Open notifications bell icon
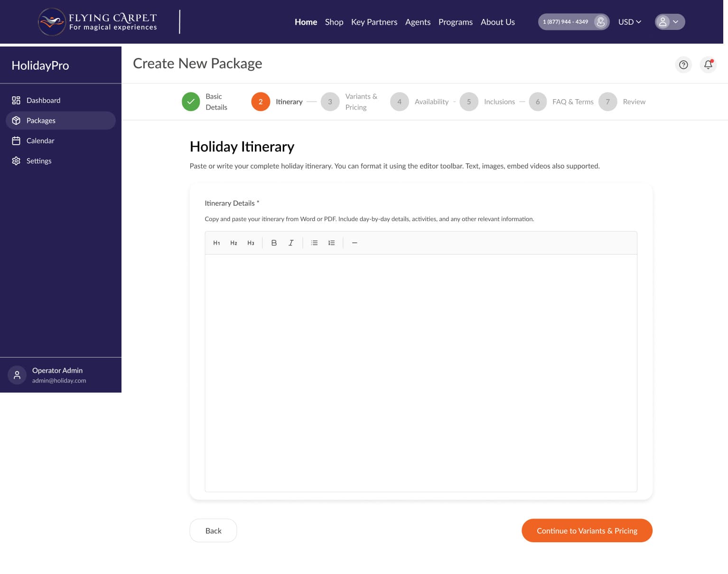The width and height of the screenshot is (728, 574). click(x=708, y=65)
